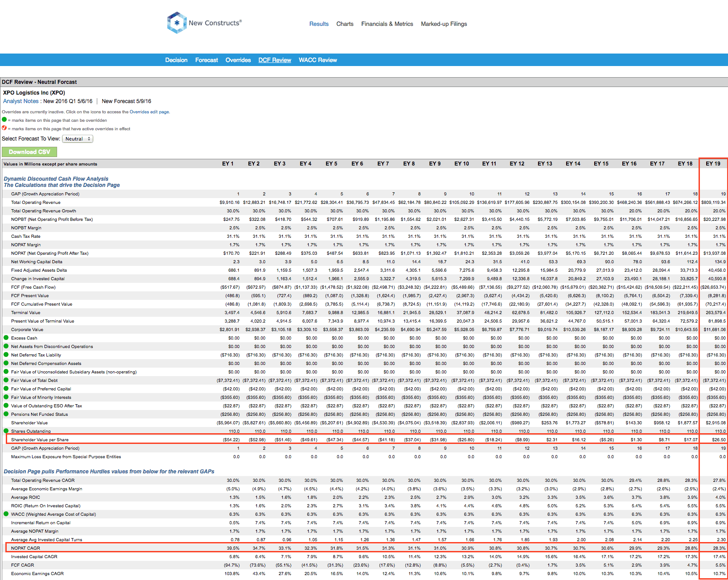Click the $26.50 value in EY 19
This screenshot has width=728, height=580.
719,440
